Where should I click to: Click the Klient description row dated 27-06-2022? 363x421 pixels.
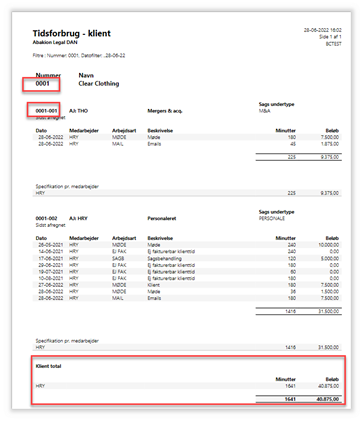coord(187,285)
